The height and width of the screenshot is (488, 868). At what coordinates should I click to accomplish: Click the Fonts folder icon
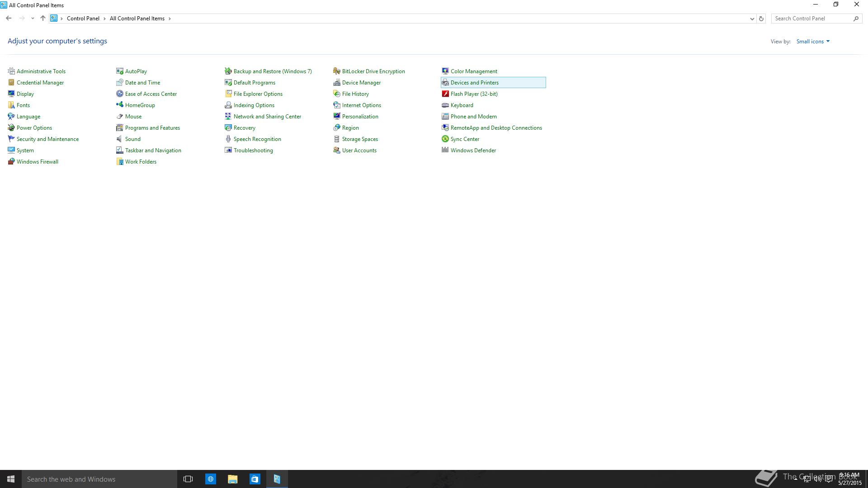coord(11,105)
